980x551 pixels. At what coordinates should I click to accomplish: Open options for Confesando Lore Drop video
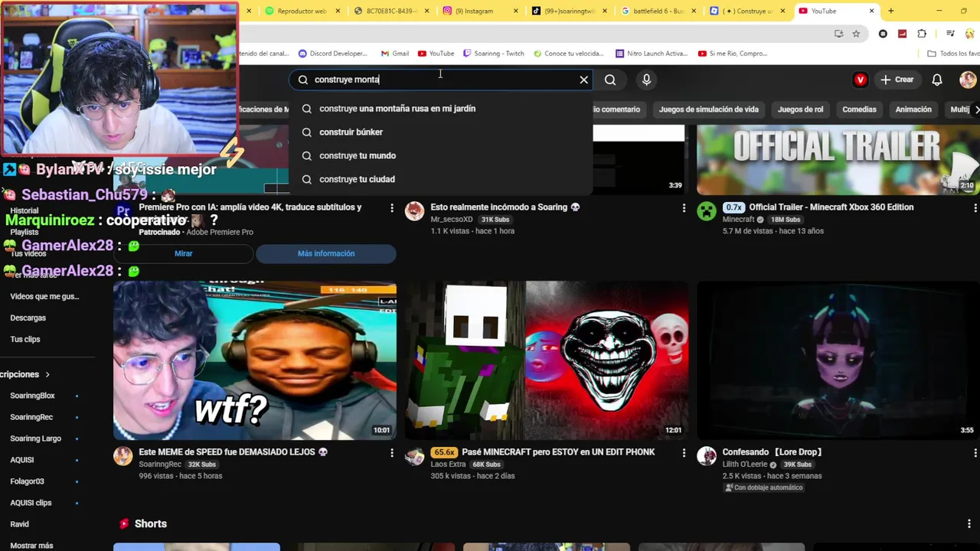pyautogui.click(x=975, y=453)
